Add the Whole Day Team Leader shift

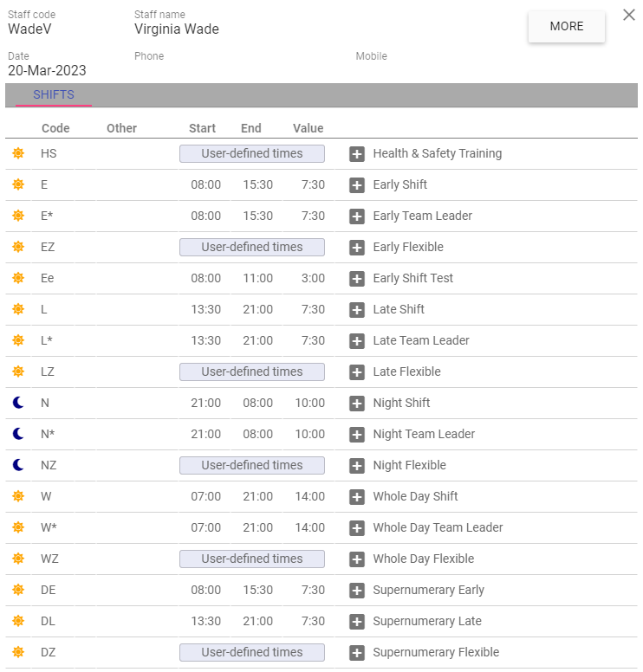[x=357, y=528]
